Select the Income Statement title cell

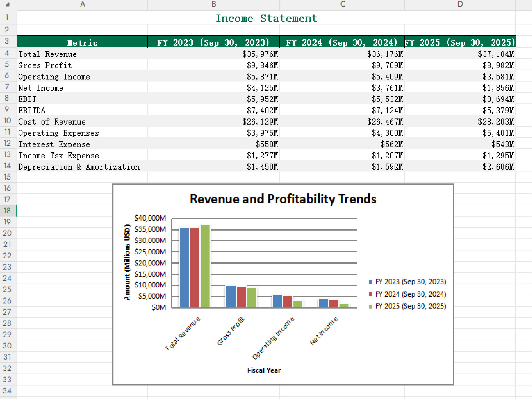tap(266, 18)
